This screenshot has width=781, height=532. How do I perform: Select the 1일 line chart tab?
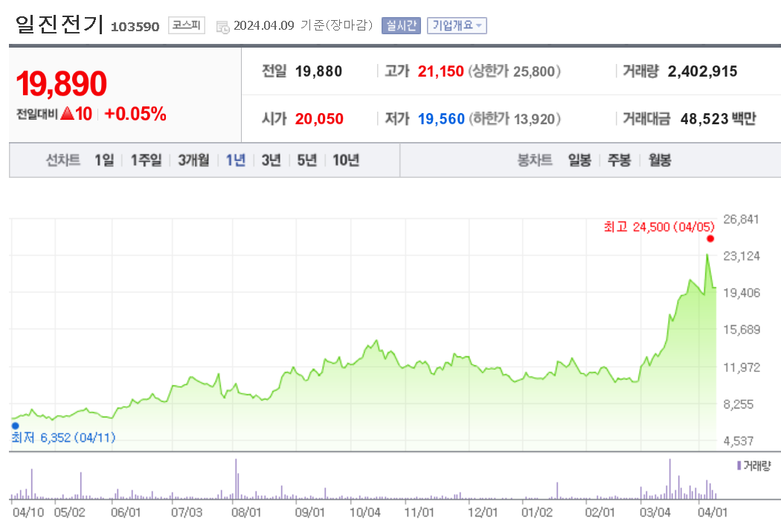tap(104, 161)
